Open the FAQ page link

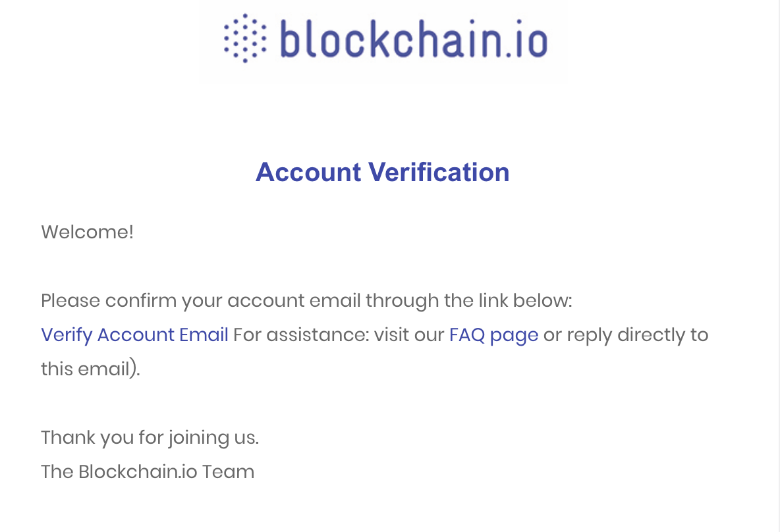[493, 335]
